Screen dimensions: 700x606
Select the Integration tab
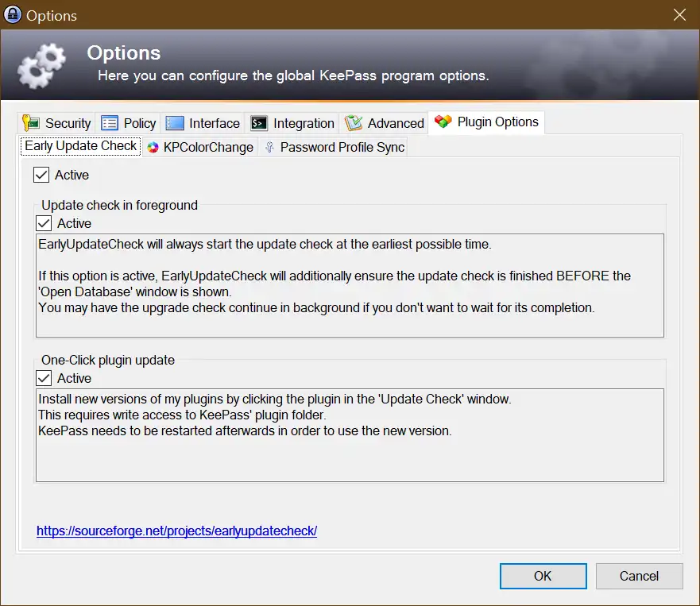pyautogui.click(x=292, y=123)
